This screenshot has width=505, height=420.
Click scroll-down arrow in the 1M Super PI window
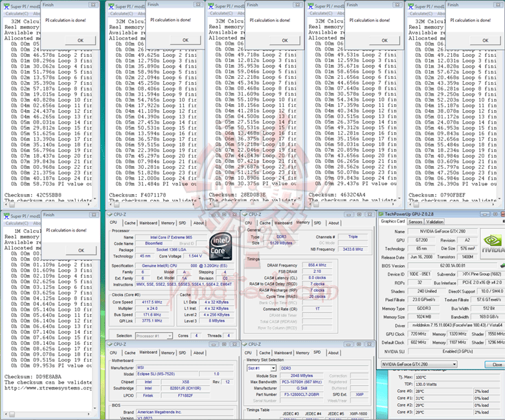(x=95, y=408)
